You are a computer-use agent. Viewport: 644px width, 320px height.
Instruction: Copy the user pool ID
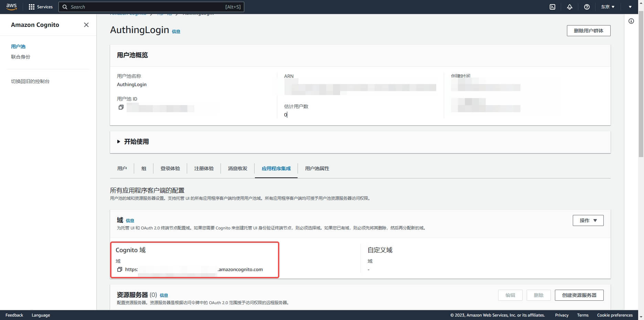[121, 107]
